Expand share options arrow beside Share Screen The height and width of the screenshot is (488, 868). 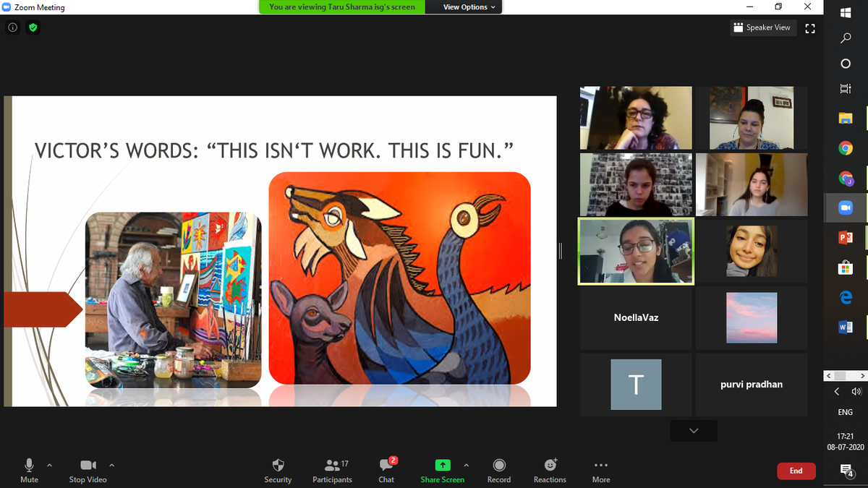click(x=466, y=465)
